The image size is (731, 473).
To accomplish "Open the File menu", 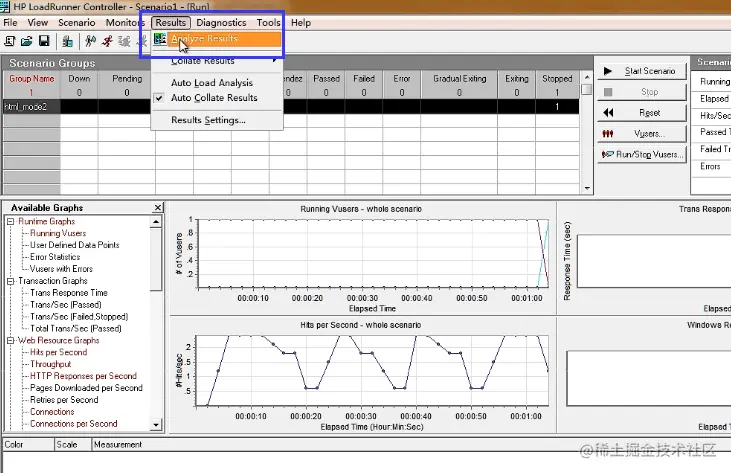I will click(10, 22).
